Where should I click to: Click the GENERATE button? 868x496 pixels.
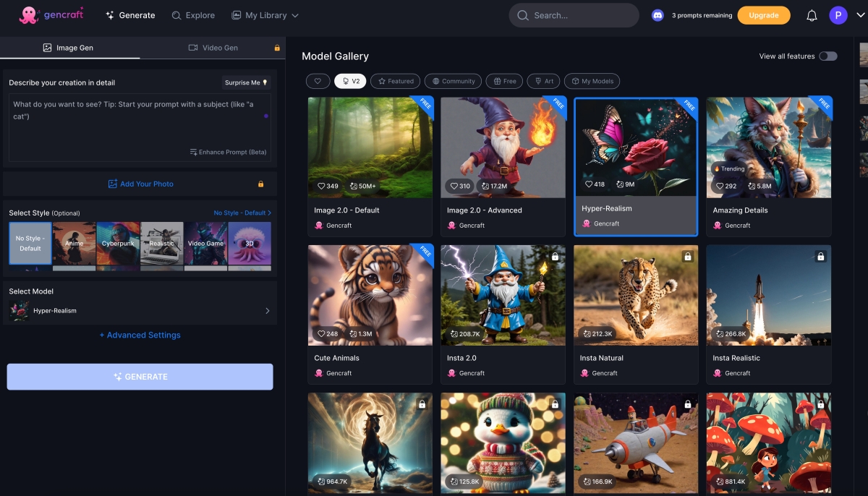click(140, 377)
